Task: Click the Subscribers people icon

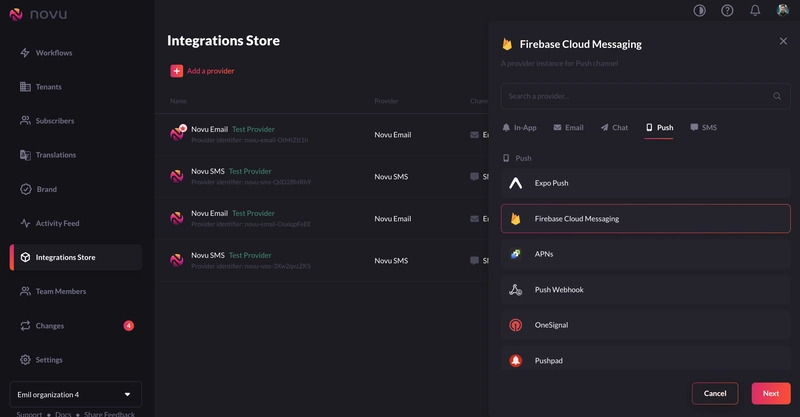Action: tap(25, 121)
